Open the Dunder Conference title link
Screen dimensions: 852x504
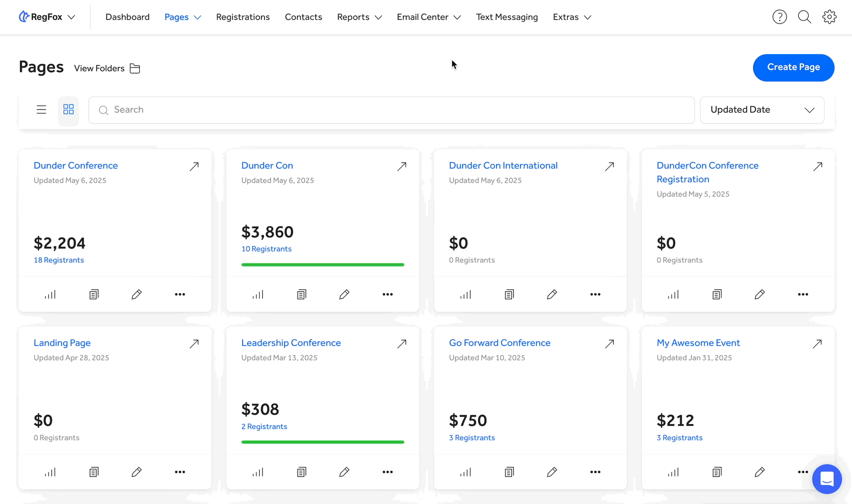click(76, 166)
